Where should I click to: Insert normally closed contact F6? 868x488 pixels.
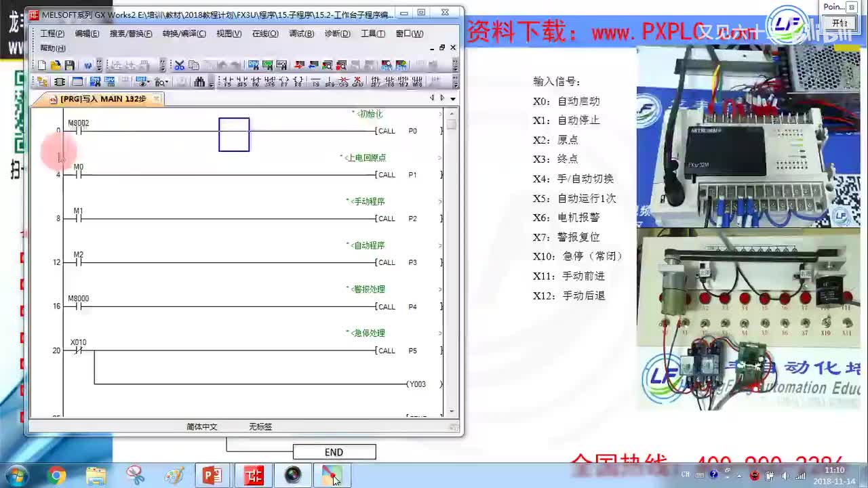tap(256, 82)
